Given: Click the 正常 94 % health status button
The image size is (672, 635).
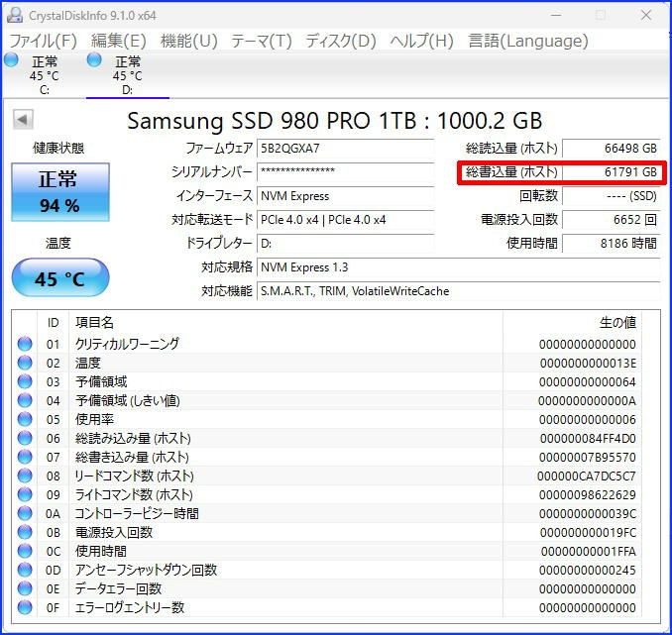Looking at the screenshot, I should point(60,192).
